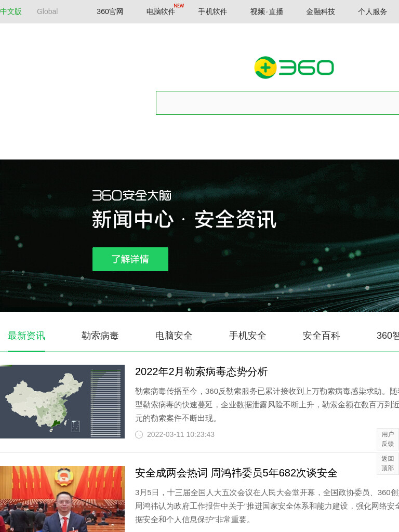Click into the search input box
This screenshot has height=532, width=399.
(x=277, y=103)
